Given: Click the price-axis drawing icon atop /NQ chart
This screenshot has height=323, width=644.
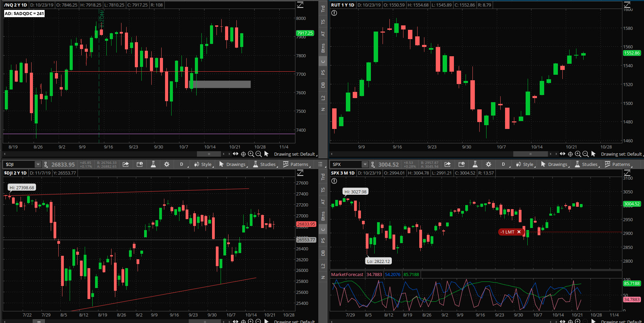Looking at the screenshot, I should click(x=300, y=5).
